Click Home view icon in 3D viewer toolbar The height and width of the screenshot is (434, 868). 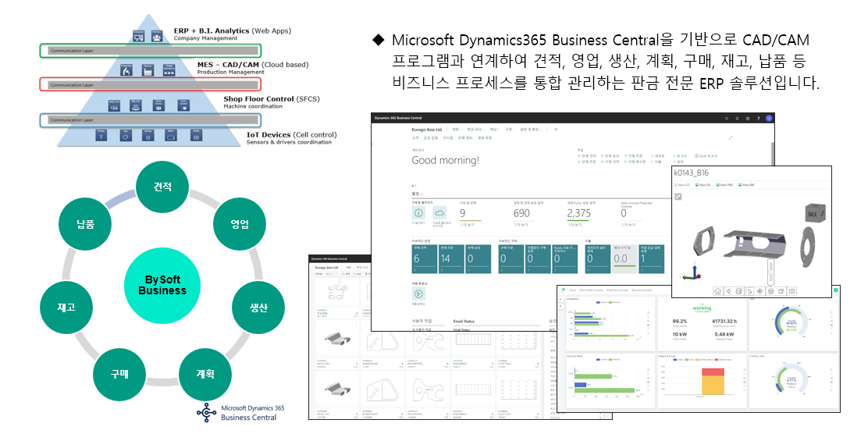(717, 291)
